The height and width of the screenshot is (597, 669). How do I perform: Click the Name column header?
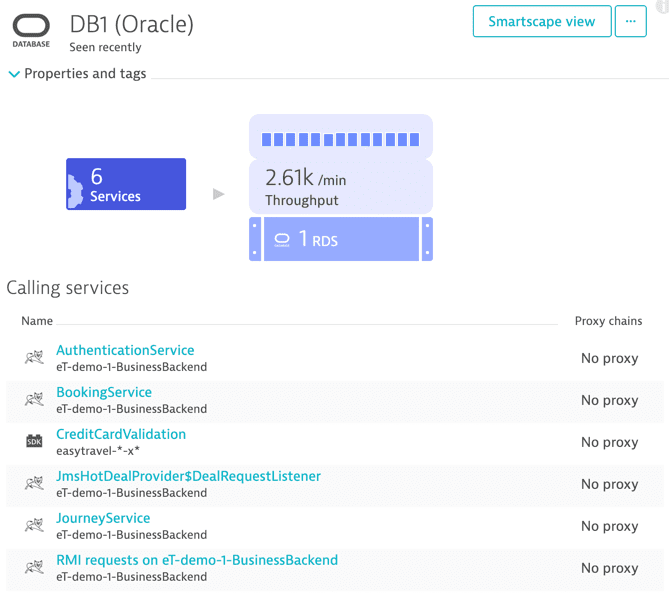(37, 321)
